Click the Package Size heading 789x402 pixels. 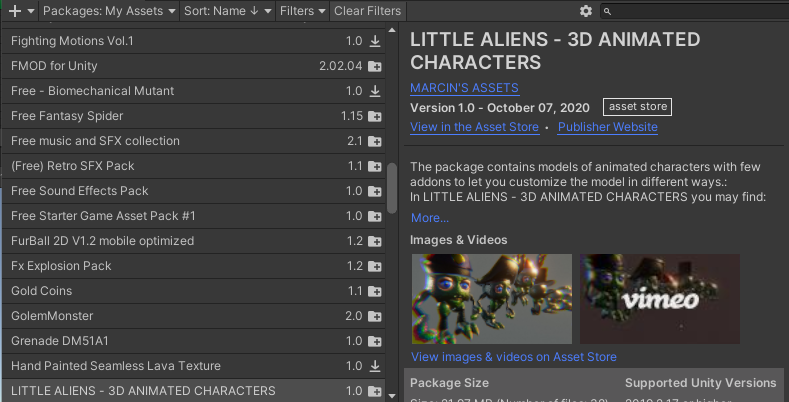(449, 383)
